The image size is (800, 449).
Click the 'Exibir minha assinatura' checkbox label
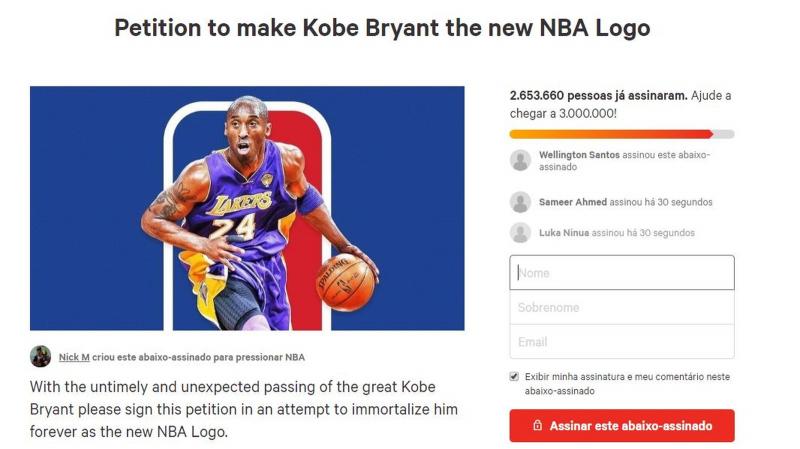pyautogui.click(x=627, y=384)
